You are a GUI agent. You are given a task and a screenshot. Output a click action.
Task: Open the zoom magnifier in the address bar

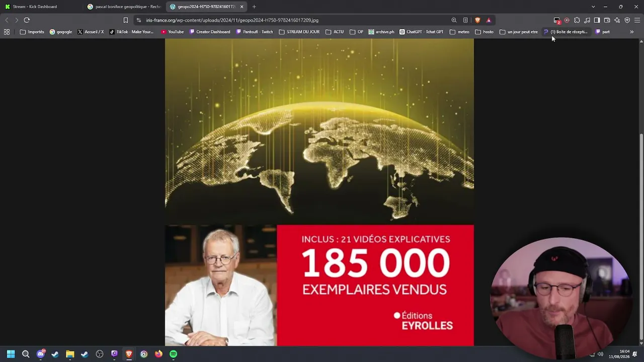(x=454, y=20)
